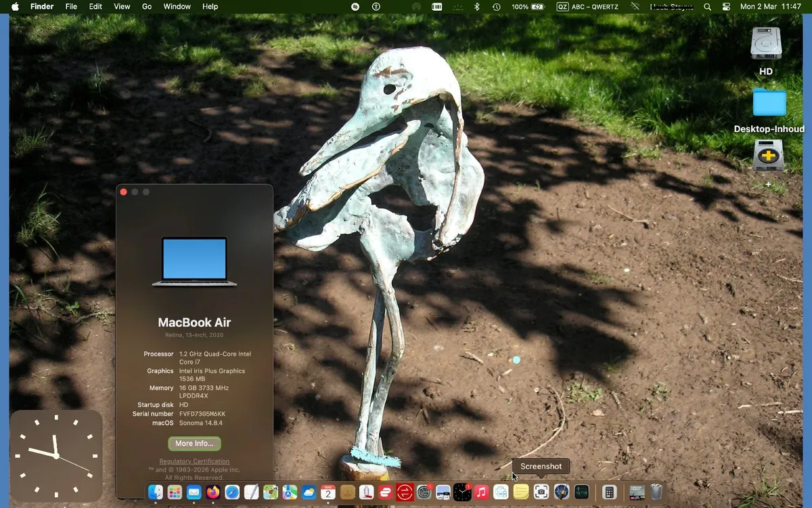Open Launchpad from the Dock
812x508 pixels.
click(175, 492)
